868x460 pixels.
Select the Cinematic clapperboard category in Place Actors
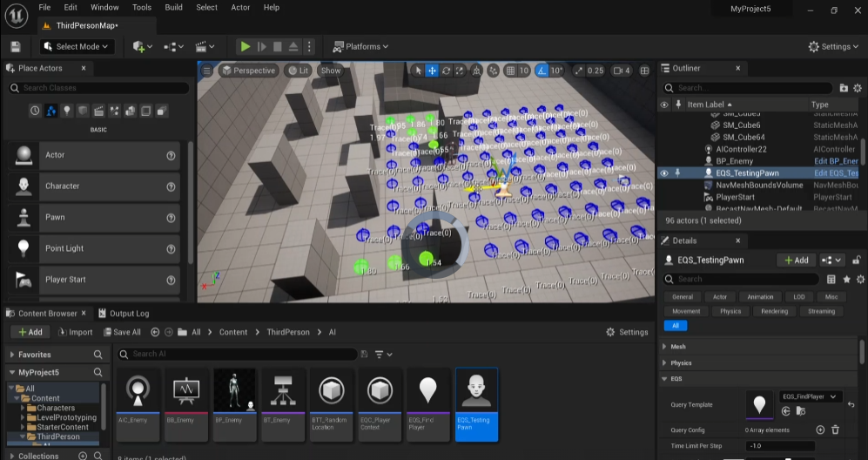[98, 111]
